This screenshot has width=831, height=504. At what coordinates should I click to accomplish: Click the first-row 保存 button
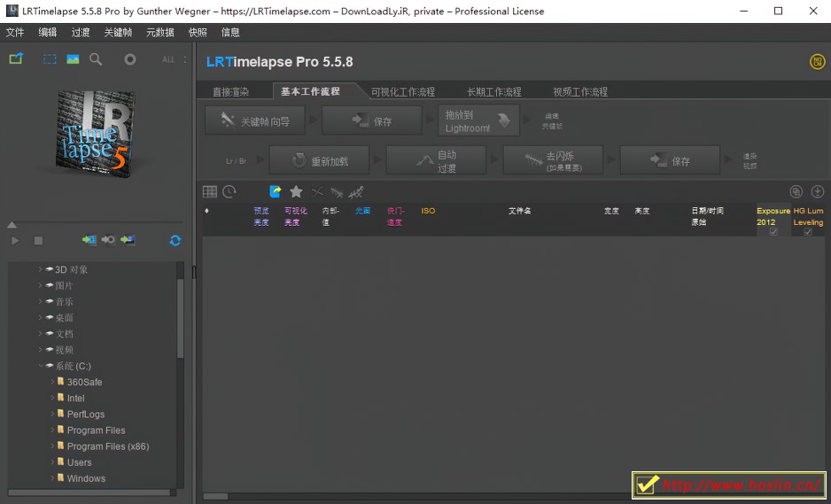[372, 121]
